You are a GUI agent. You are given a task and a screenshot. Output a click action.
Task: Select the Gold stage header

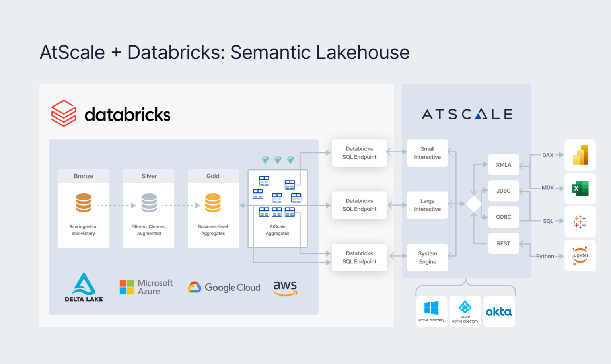pyautogui.click(x=213, y=176)
